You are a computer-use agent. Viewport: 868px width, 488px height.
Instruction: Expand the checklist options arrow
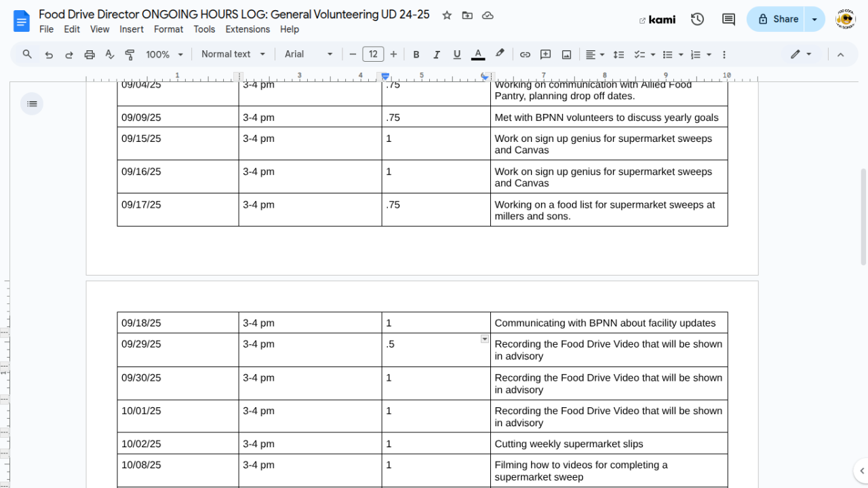tap(653, 54)
